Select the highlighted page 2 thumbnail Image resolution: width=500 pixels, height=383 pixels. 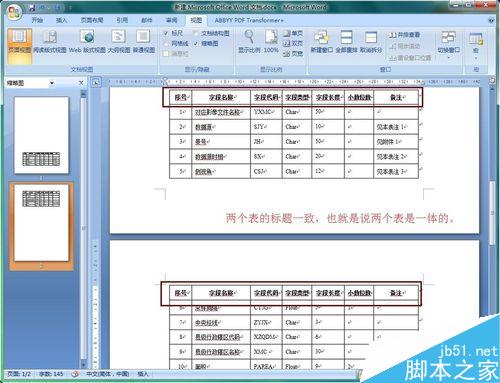click(41, 222)
